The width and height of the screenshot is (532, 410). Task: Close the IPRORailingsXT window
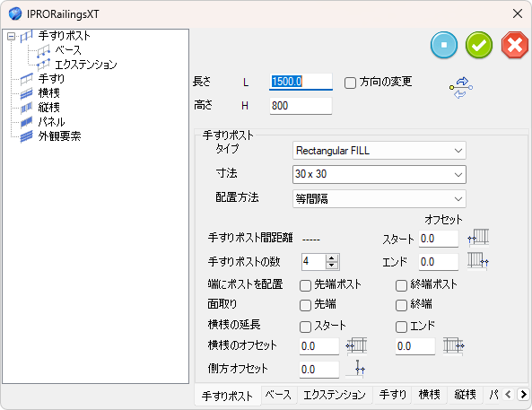(518, 14)
